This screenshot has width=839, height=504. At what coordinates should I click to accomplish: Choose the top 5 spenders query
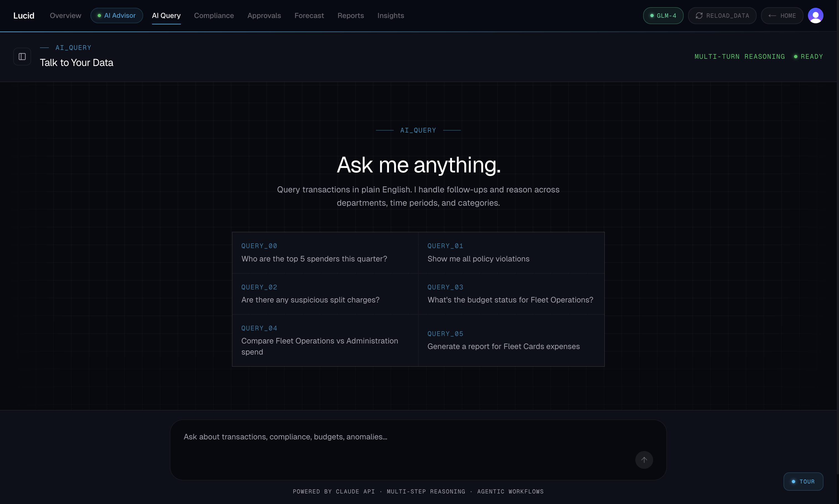pos(325,253)
